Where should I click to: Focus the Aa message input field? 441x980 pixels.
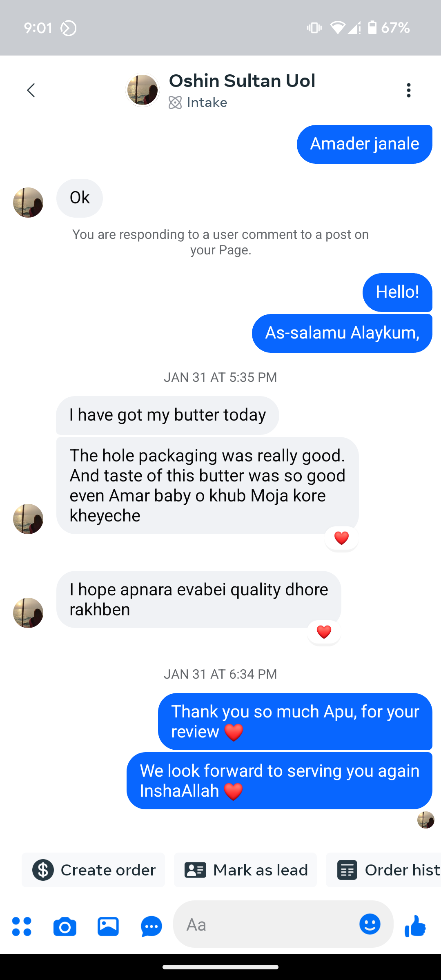pyautogui.click(x=265, y=924)
